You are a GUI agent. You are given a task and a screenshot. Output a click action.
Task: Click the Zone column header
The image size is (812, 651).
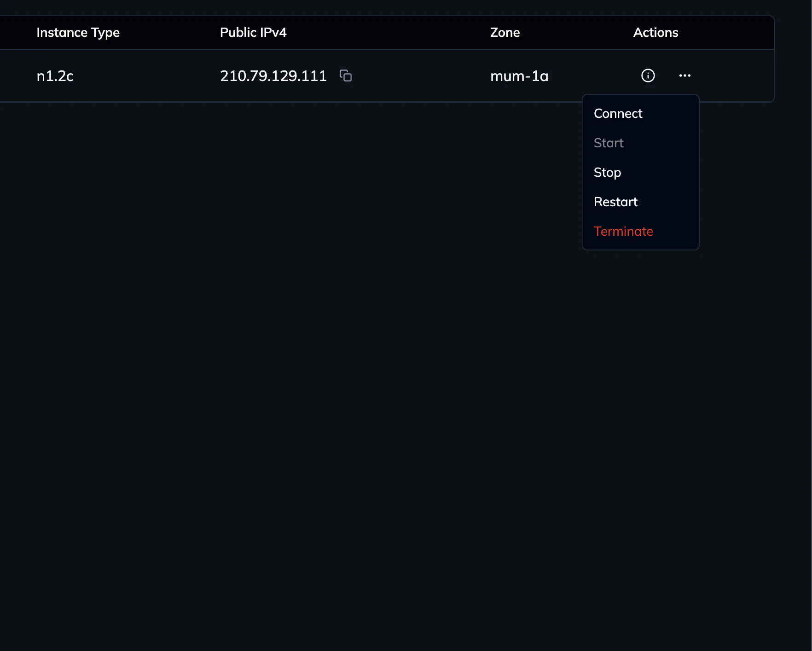[505, 32]
